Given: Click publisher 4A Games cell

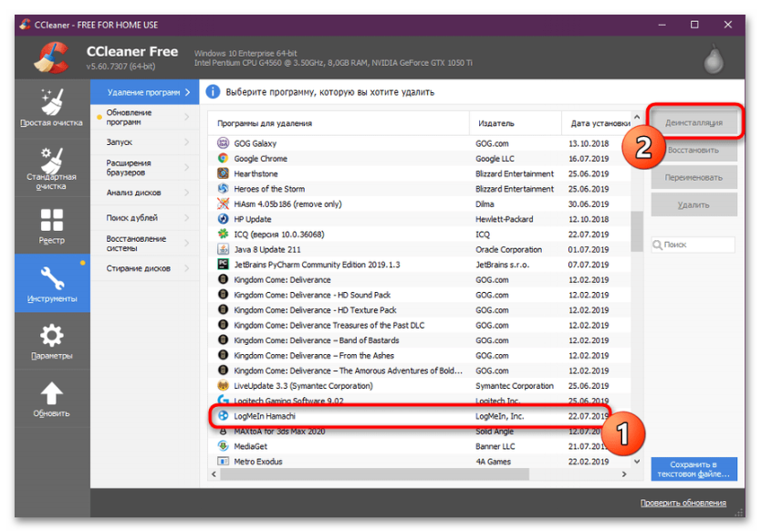Looking at the screenshot, I should (x=493, y=461).
